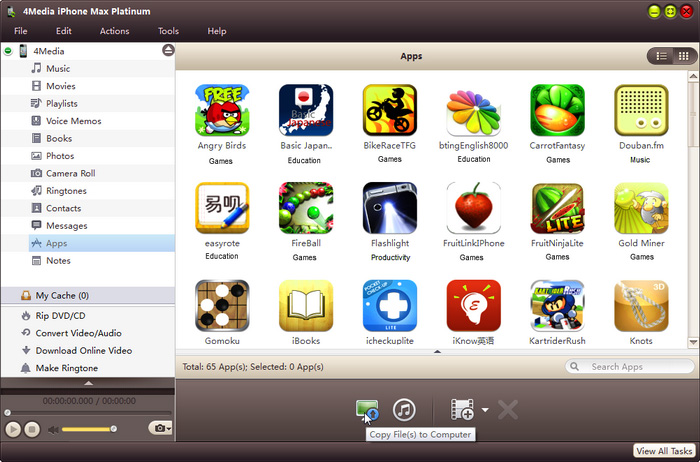Open the Actions menu
This screenshot has height=462, width=700.
click(114, 31)
